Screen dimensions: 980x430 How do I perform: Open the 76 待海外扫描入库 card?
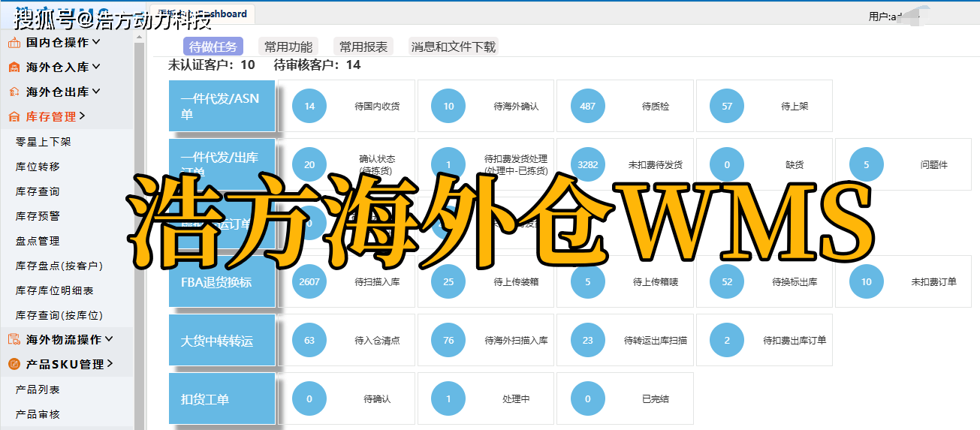486,340
